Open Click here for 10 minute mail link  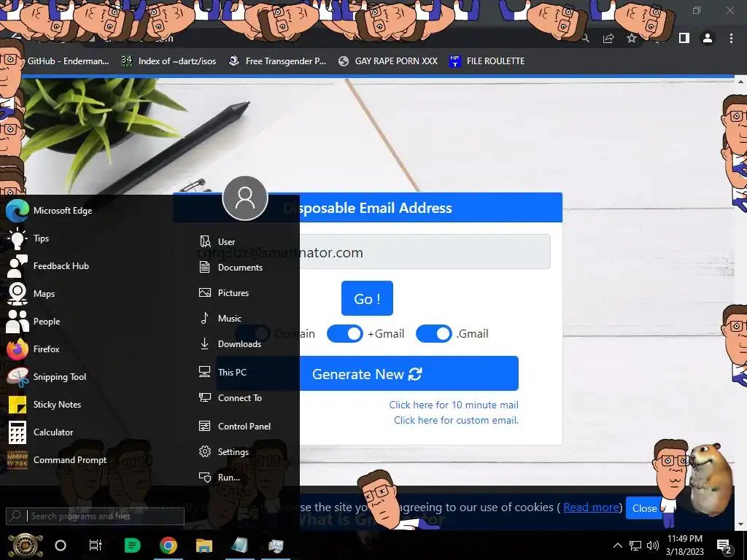pyautogui.click(x=454, y=405)
